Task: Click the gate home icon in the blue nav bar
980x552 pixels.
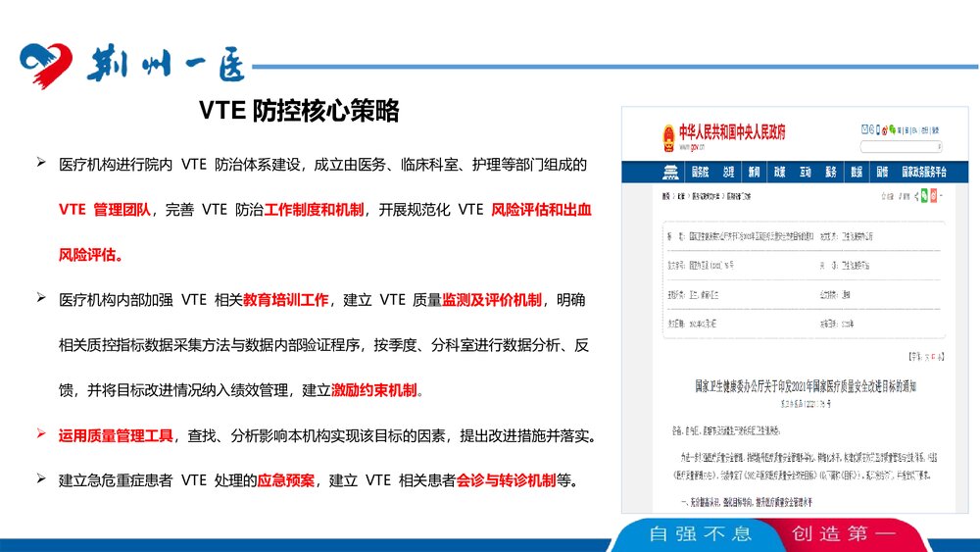Action: [x=670, y=173]
